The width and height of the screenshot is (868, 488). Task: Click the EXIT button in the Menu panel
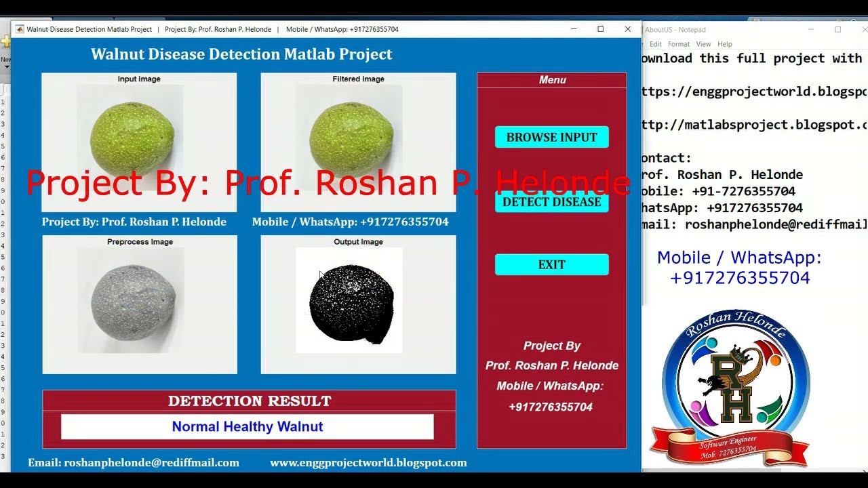[x=551, y=264]
